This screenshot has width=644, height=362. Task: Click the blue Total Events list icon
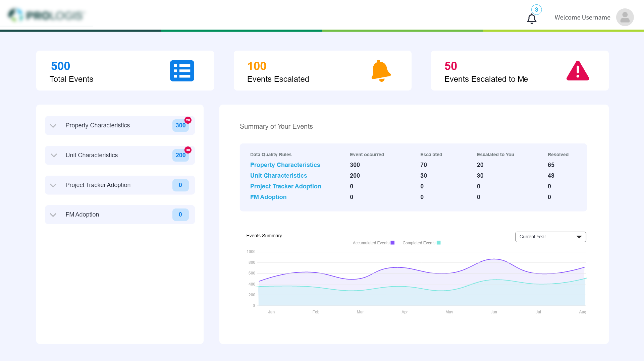[182, 71]
